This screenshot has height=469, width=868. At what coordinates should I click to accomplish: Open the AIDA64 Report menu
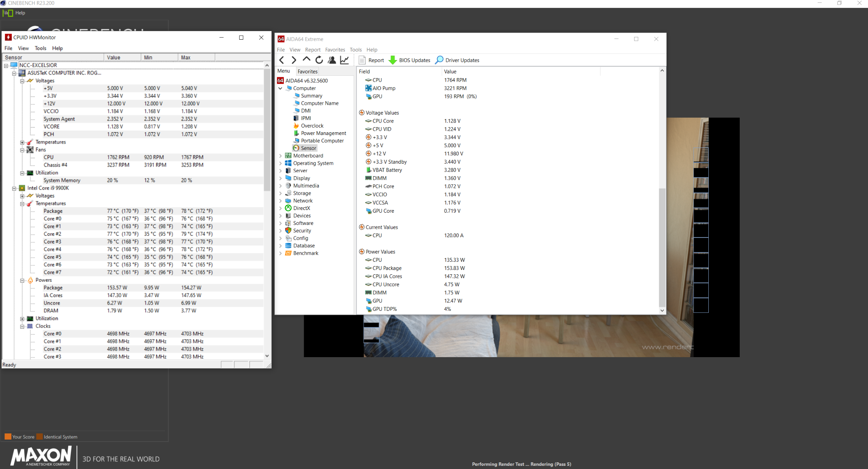click(x=313, y=50)
